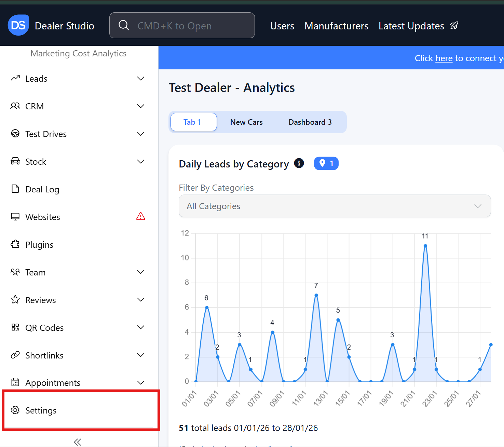Click the blue location pin badge
Screen dimensions: 504x447
[x=326, y=163]
